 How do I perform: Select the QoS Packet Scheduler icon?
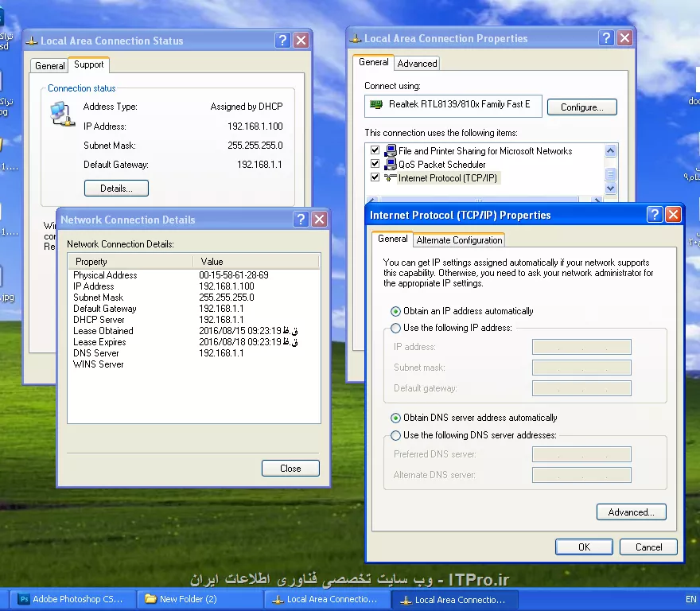pyautogui.click(x=391, y=164)
